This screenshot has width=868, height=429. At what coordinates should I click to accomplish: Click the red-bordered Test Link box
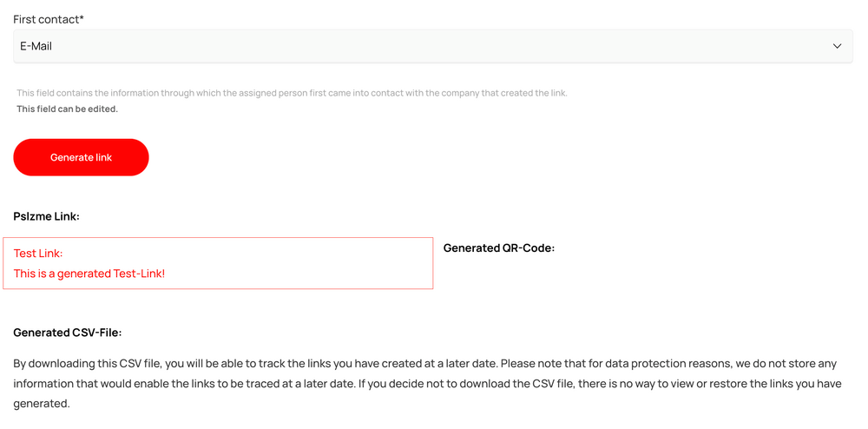click(x=304, y=262)
